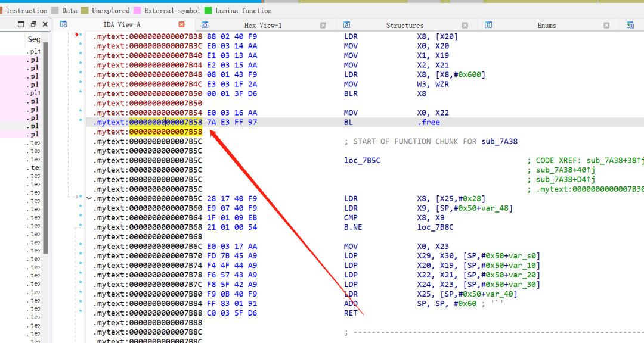
Task: Select the BL mnemonic on the highlighted line
Action: (x=348, y=122)
